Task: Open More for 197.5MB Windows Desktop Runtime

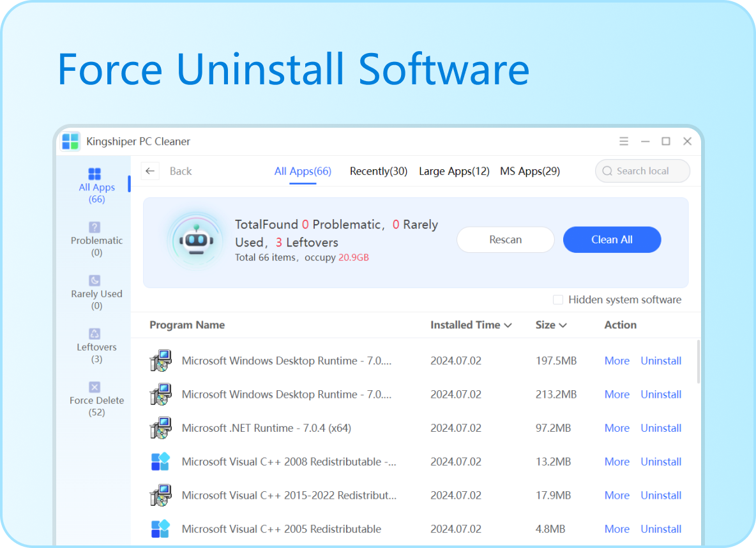Action: point(617,361)
